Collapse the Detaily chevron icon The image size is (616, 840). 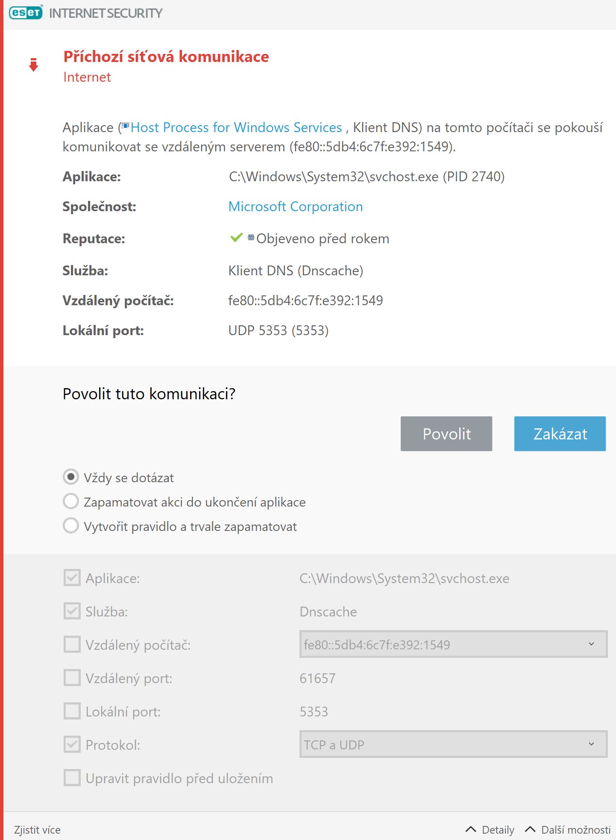(471, 829)
